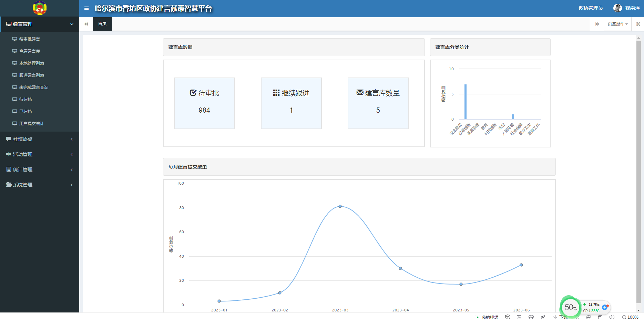Image resolution: width=644 pixels, height=319 pixels.
Task: Open the 100% zoom control in the status bar
Action: [630, 317]
